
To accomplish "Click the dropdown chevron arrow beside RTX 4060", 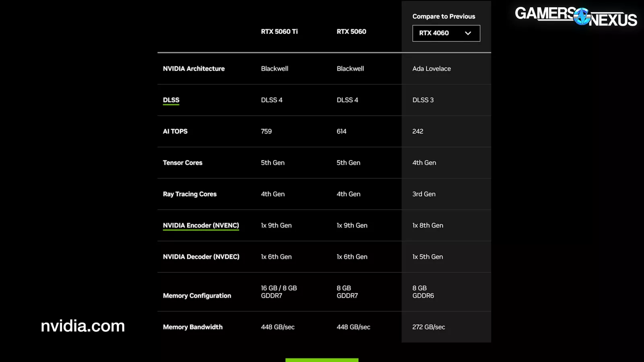I will (468, 33).
